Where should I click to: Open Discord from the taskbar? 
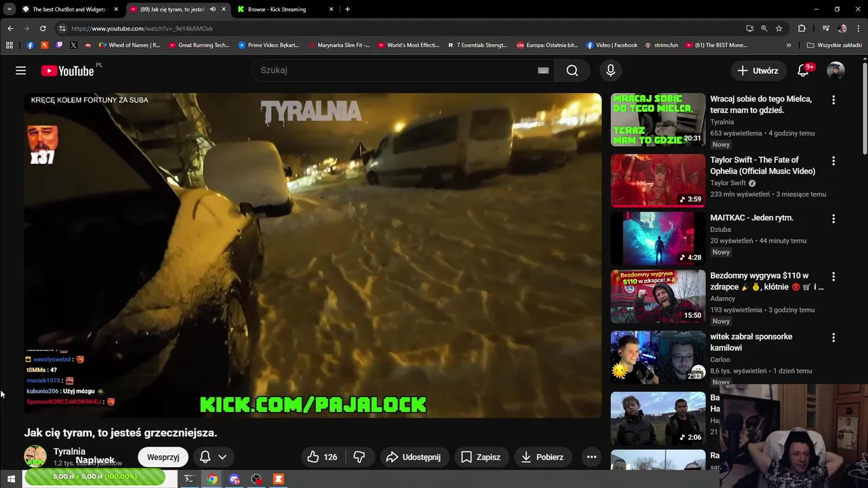[235, 479]
